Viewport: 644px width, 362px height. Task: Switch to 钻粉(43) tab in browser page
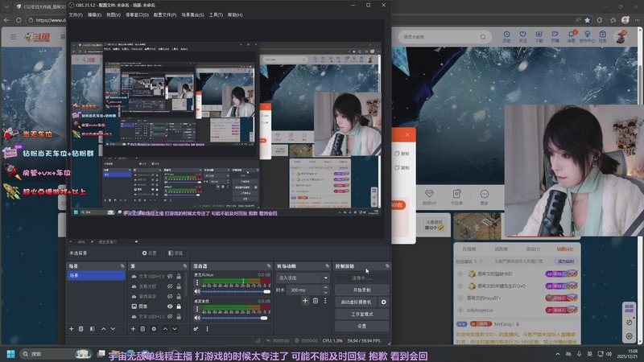tap(565, 249)
